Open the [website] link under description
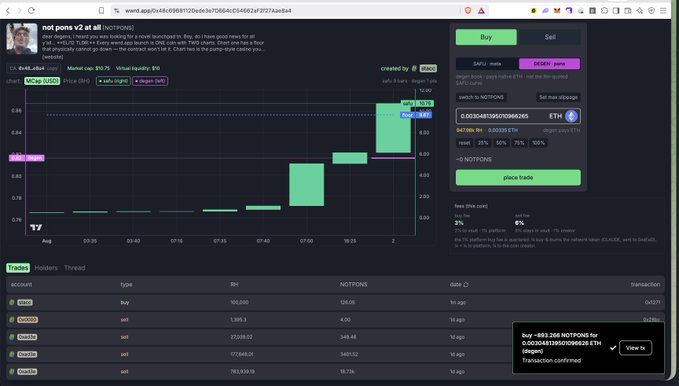Screen dimensions: 679x386 pos(53,57)
